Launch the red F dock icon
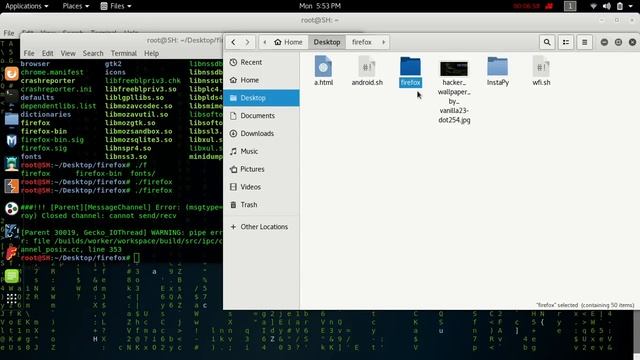Image resolution: width=640 pixels, height=360 pixels. point(11,253)
